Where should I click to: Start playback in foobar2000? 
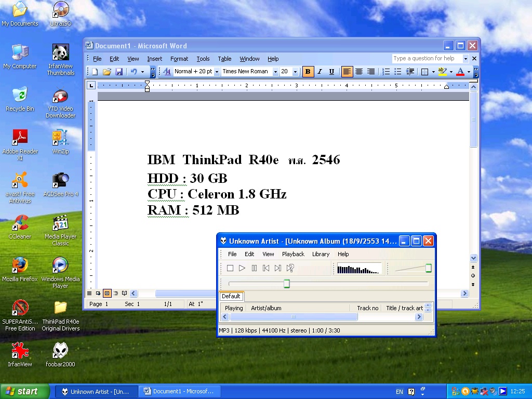pos(242,268)
